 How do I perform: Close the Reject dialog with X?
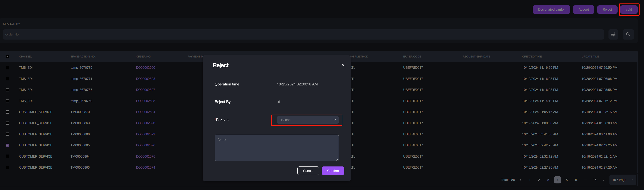coord(343,65)
